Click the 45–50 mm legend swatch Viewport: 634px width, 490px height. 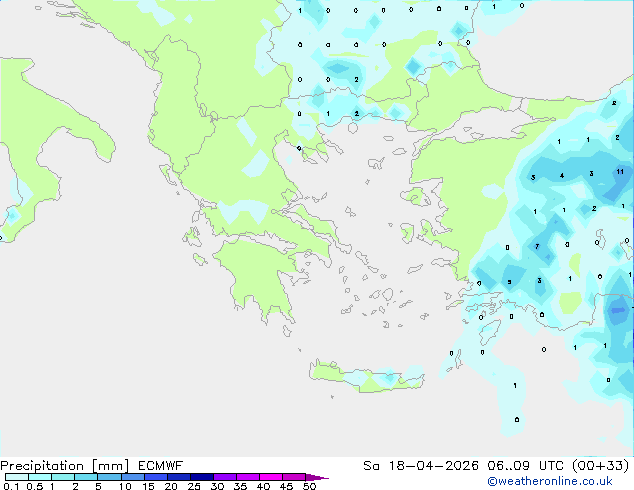pos(294,477)
